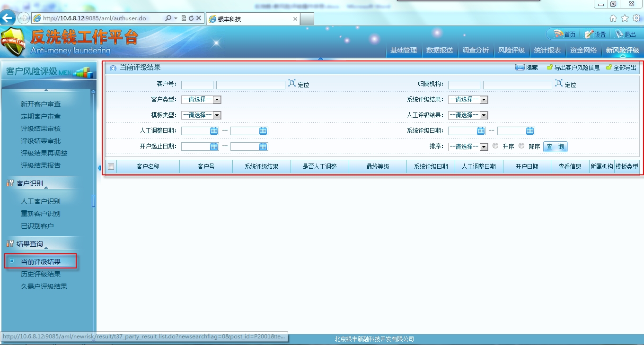Click the 客户号 wide name input field

251,85
